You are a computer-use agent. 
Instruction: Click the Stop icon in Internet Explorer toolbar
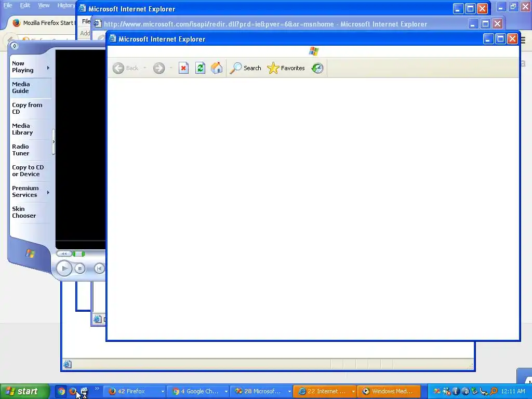[183, 68]
